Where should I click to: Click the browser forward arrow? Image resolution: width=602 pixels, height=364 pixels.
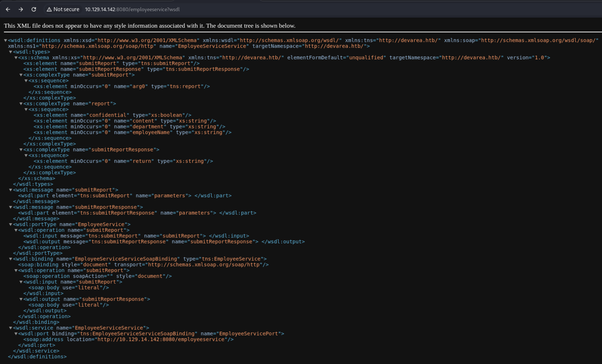point(21,9)
